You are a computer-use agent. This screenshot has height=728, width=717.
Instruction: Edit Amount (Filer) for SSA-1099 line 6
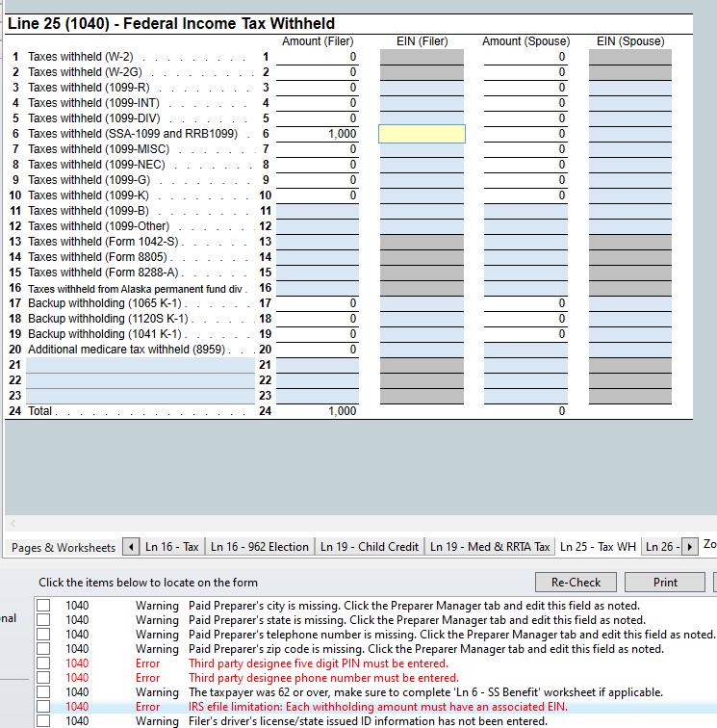click(318, 134)
